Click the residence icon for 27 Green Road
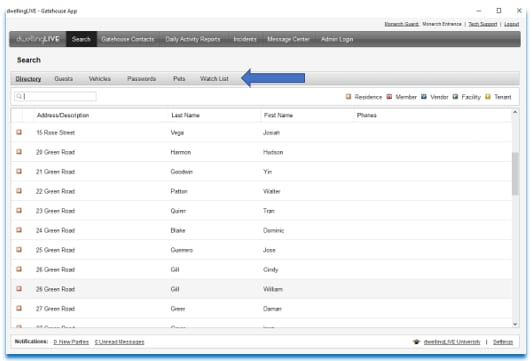Image resolution: width=532 pixels, height=361 pixels. tap(19, 308)
